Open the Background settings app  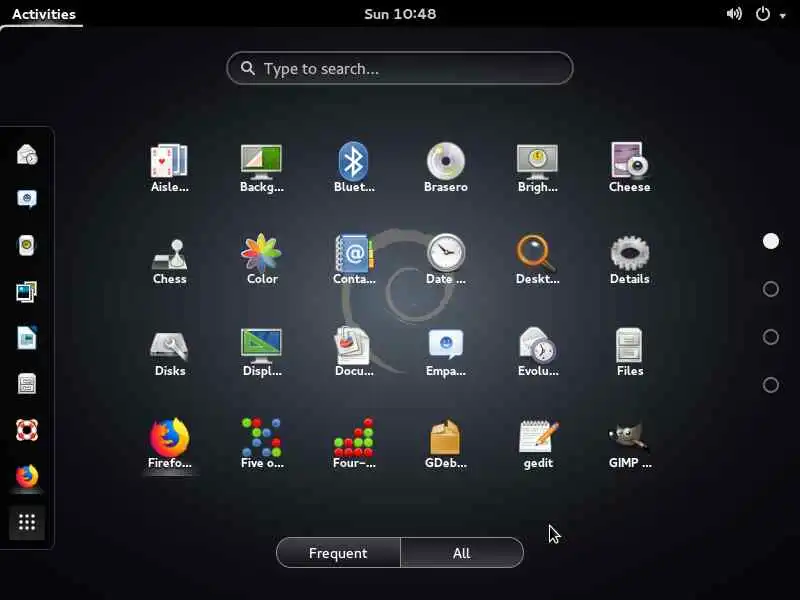tap(261, 167)
